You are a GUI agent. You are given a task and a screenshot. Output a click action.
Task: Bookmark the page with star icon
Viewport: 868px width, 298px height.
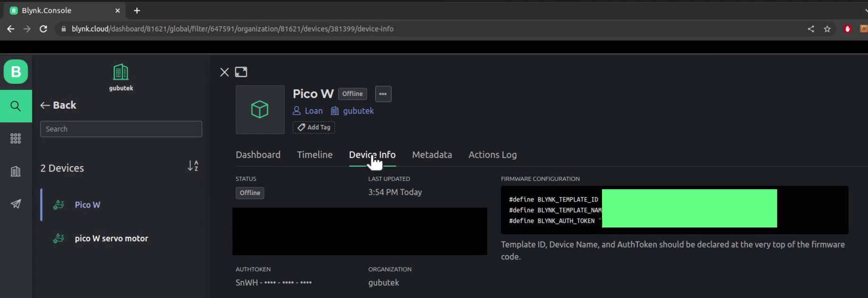point(827,29)
